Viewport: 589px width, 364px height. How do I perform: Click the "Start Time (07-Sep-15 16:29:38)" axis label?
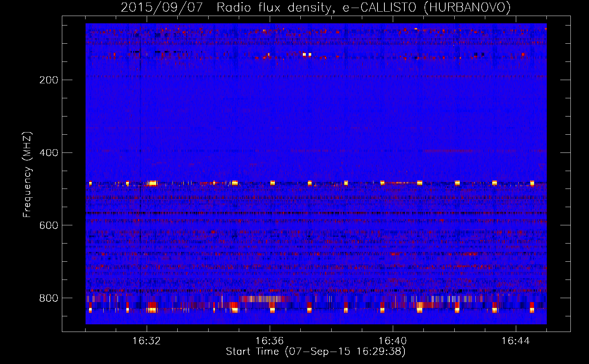316,352
